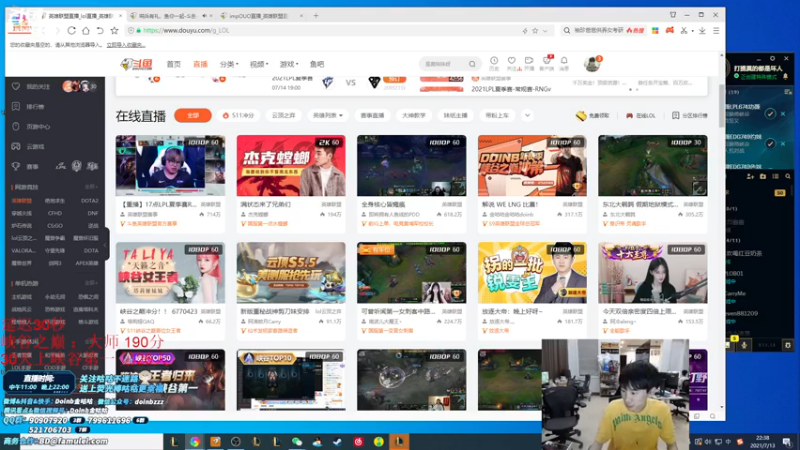Open the user avatar profile menu

tap(592, 64)
